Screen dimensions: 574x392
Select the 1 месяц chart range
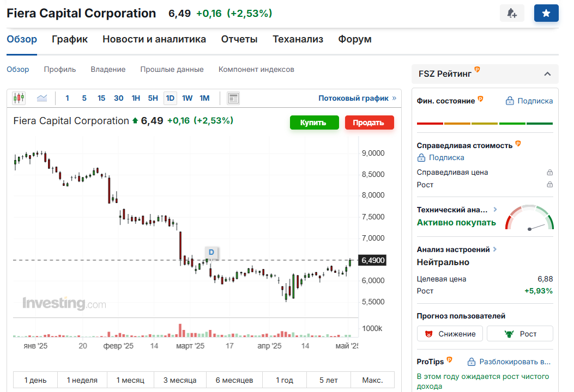[x=130, y=380]
